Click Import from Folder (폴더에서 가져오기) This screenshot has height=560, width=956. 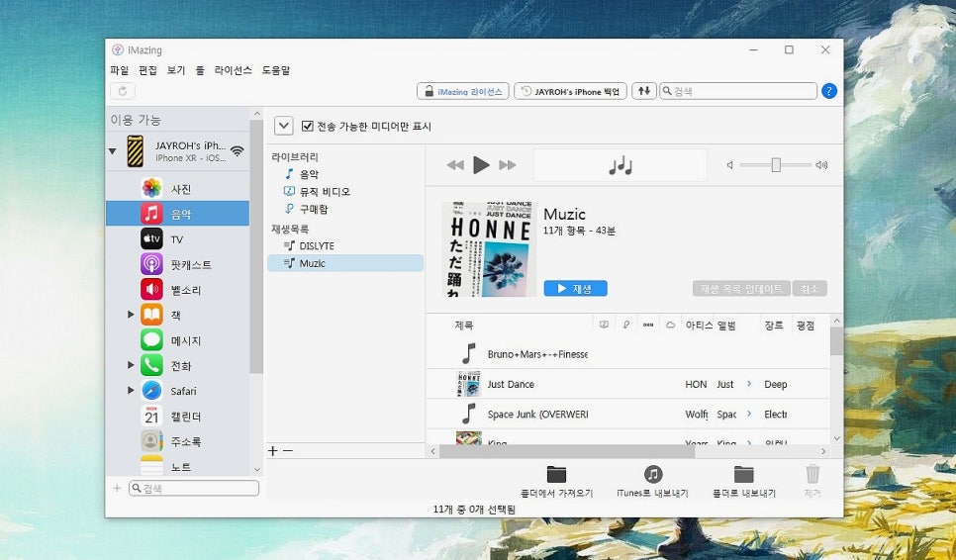tap(556, 482)
